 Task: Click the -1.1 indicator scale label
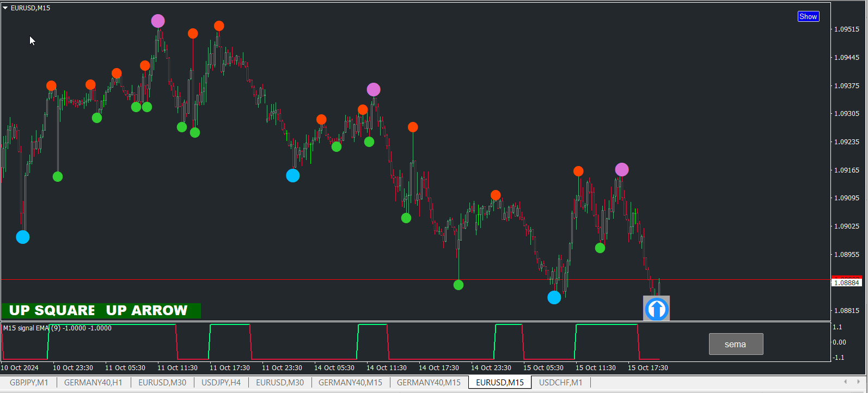pyautogui.click(x=838, y=358)
